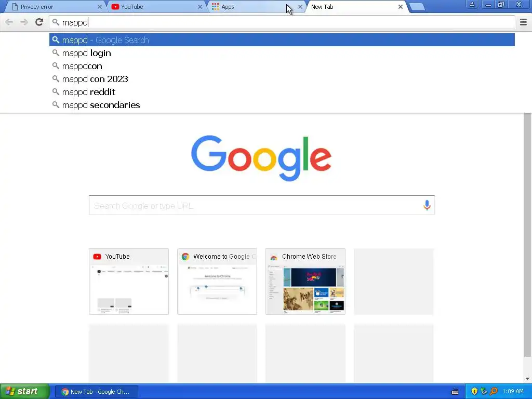Click the orange magnifier tray icon

pyautogui.click(x=494, y=392)
